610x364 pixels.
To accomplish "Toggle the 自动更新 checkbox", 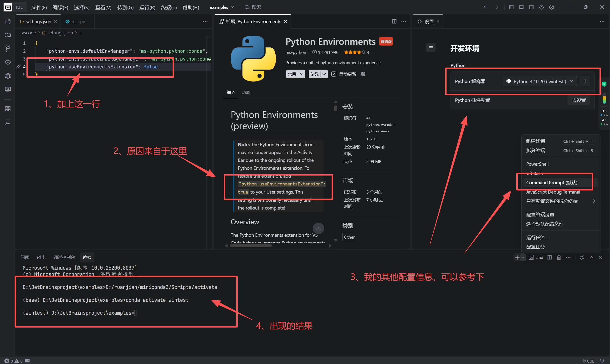I will (x=334, y=74).
